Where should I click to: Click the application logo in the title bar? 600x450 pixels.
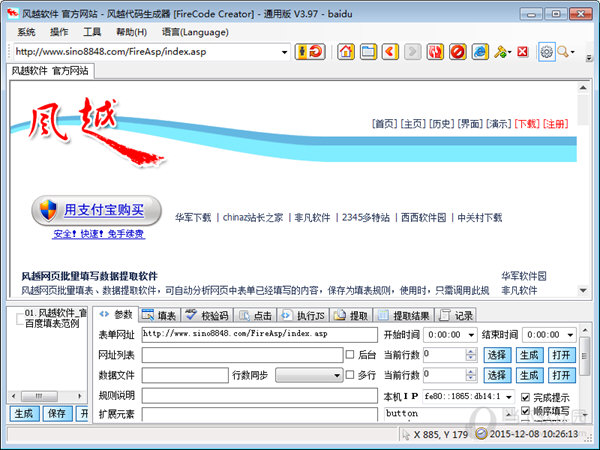[13, 13]
